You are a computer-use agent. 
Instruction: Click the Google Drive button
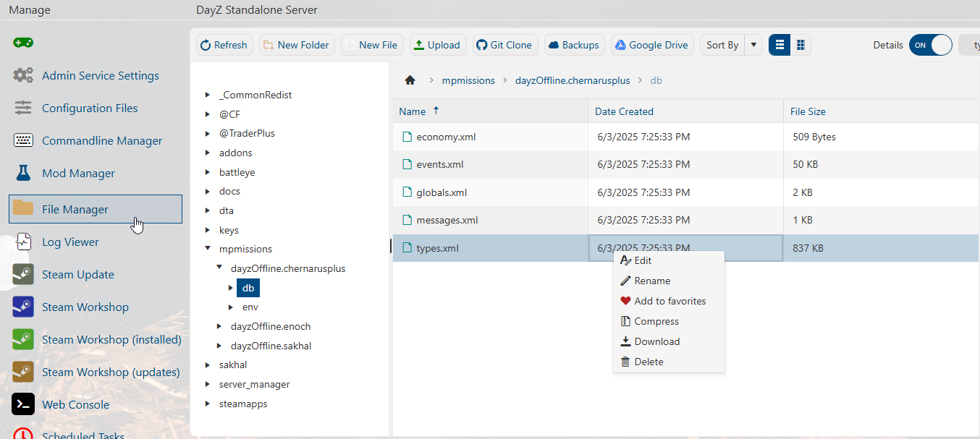click(x=652, y=45)
